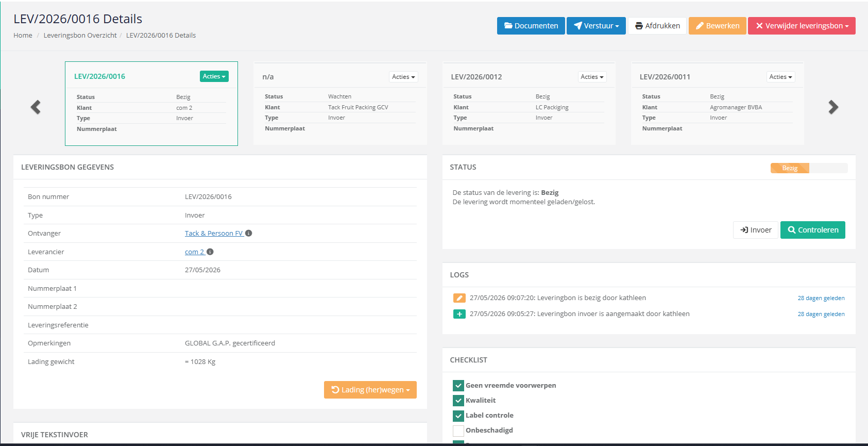This screenshot has height=446, width=868.
Task: Click 28 dagen geleden on bezig log
Action: pos(821,298)
